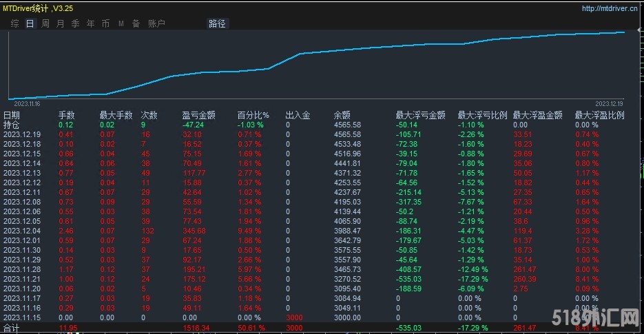Image resolution: width=644 pixels, height=334 pixels.
Task: Switch to the 月 monthly tab
Action: [x=61, y=23]
